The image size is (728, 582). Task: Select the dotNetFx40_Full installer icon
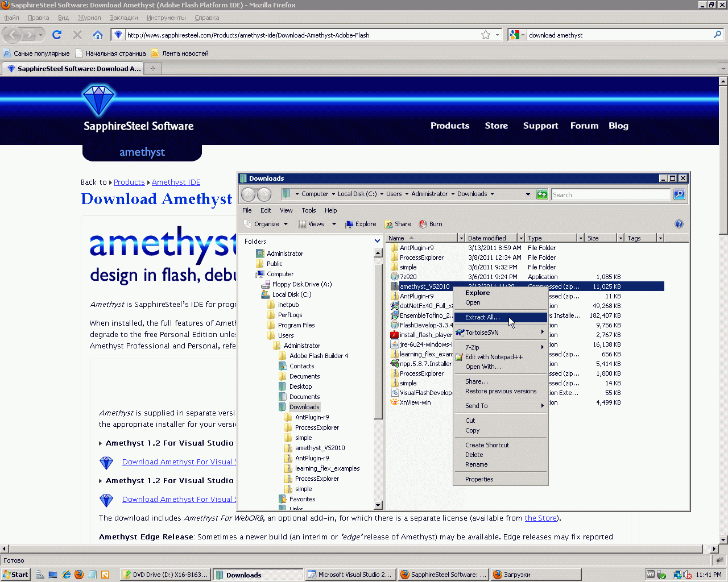coord(395,306)
